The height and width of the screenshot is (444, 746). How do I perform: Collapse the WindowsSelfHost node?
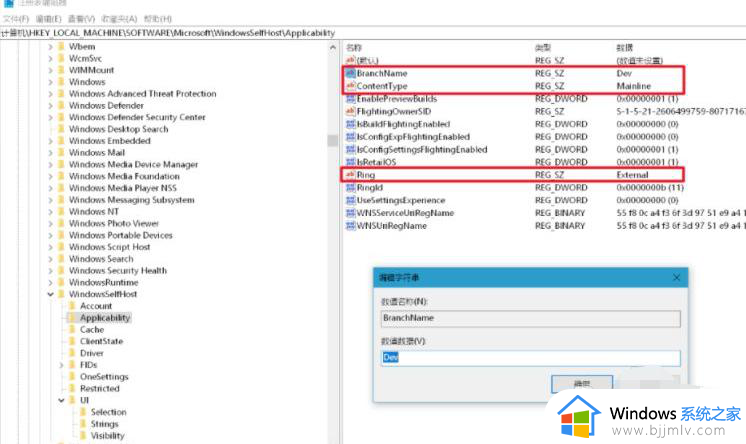(50, 294)
